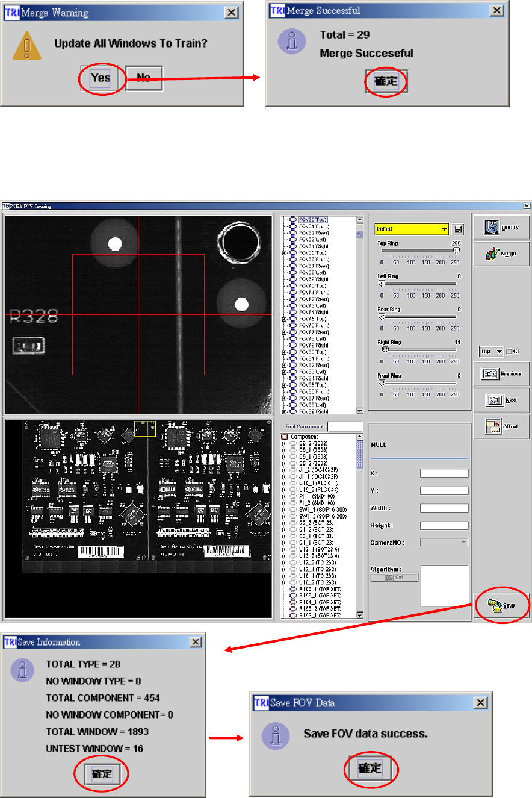Click Yes in the Merge Warning dialog

tap(101, 78)
